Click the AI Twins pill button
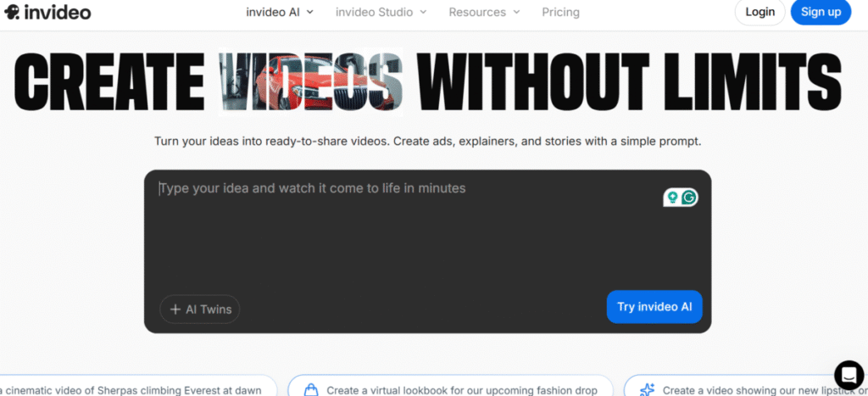 click(200, 310)
